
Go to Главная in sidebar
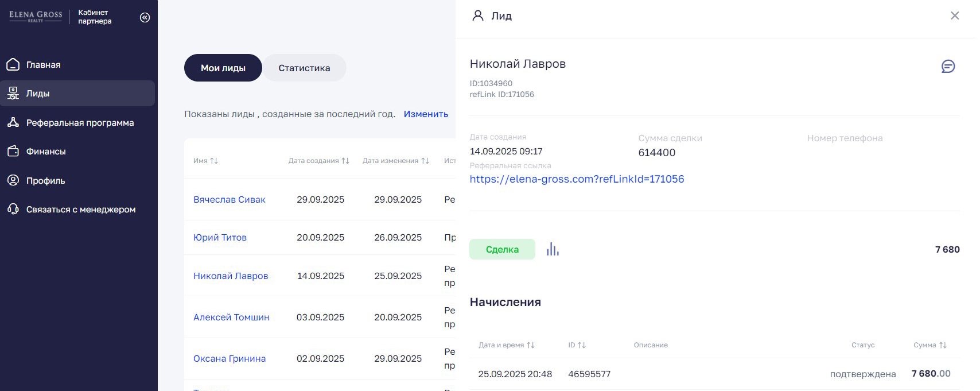pyautogui.click(x=43, y=65)
